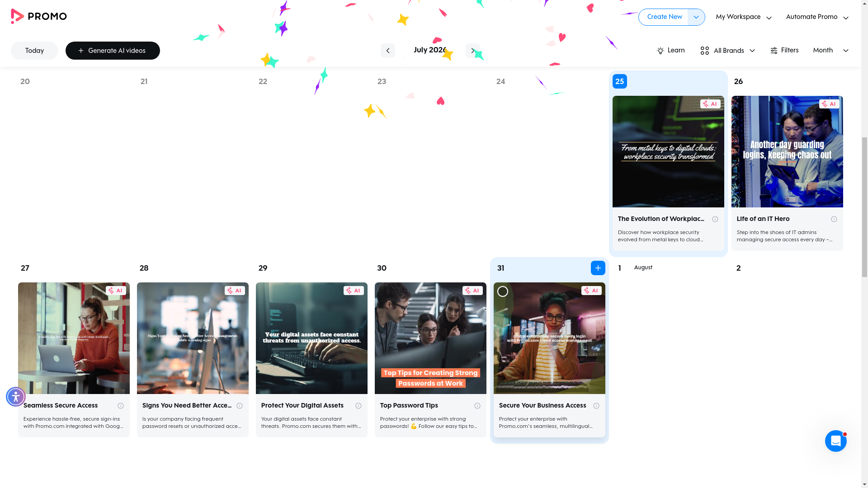Open the All Brands dropdown
This screenshot has height=488, width=868.
pos(727,51)
